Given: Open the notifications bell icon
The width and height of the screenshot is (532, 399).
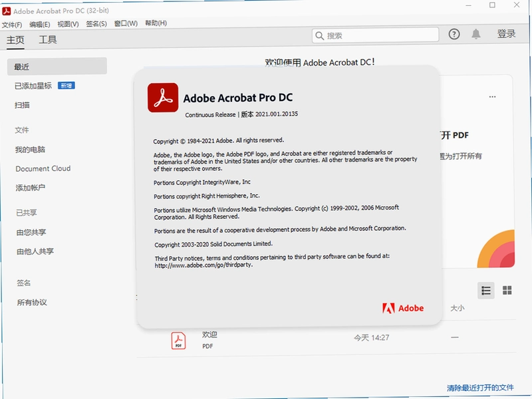Looking at the screenshot, I should coord(476,34).
